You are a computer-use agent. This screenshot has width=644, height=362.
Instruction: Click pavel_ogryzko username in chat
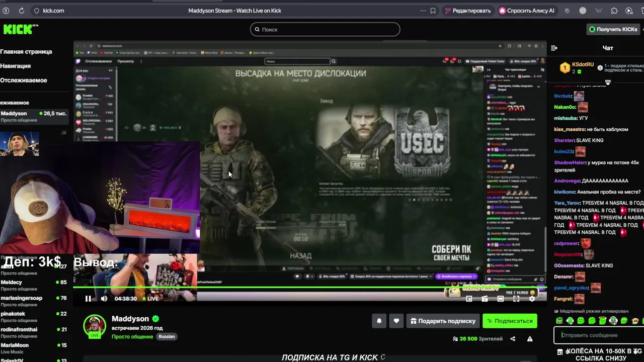[x=571, y=288]
